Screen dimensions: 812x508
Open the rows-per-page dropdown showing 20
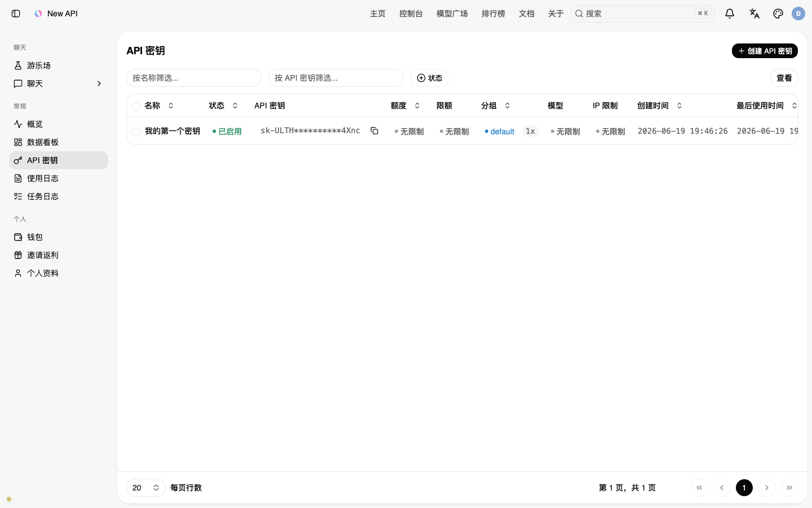146,488
